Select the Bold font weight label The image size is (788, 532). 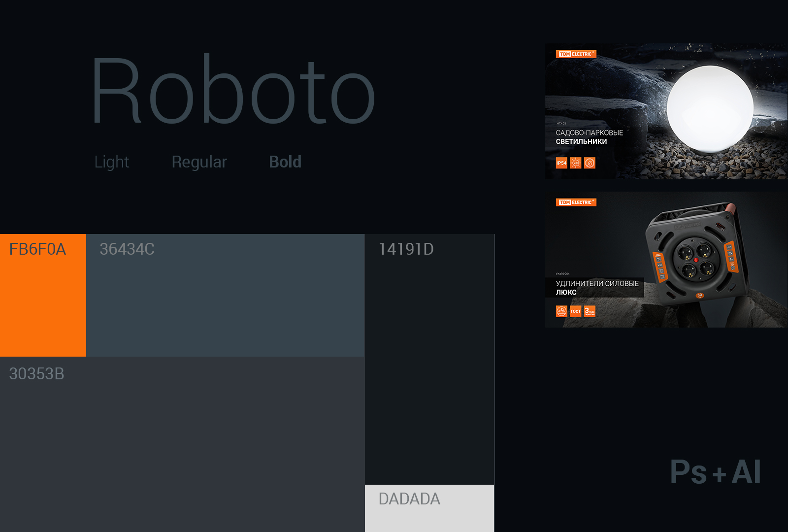pos(285,162)
